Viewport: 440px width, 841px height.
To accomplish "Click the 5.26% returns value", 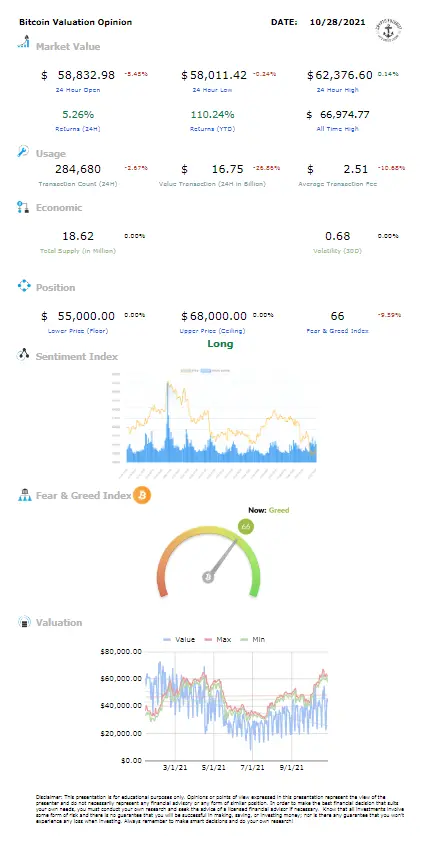I will click(78, 115).
